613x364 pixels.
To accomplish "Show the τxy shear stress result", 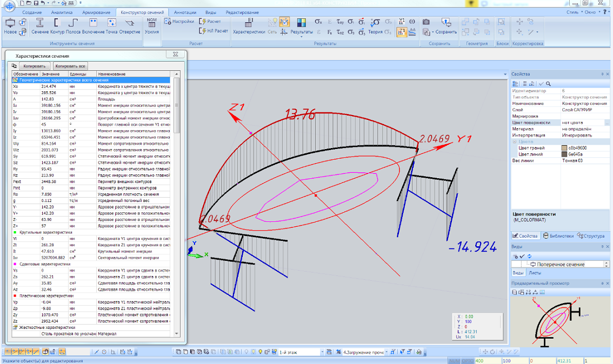I will tap(340, 22).
